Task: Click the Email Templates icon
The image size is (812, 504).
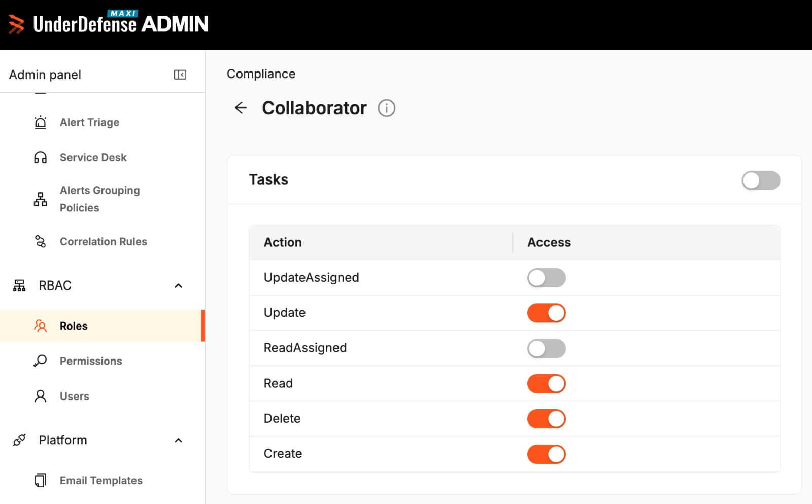Action: pos(40,480)
